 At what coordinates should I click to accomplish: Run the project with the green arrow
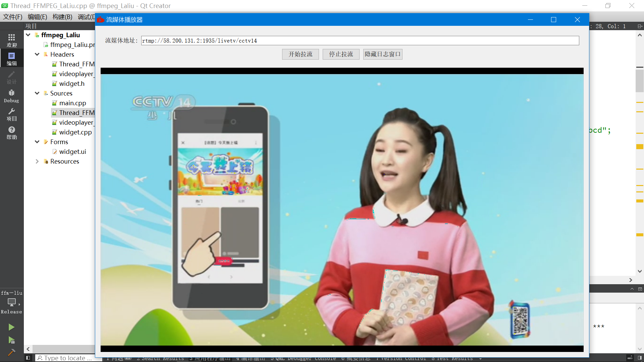tap(11, 327)
